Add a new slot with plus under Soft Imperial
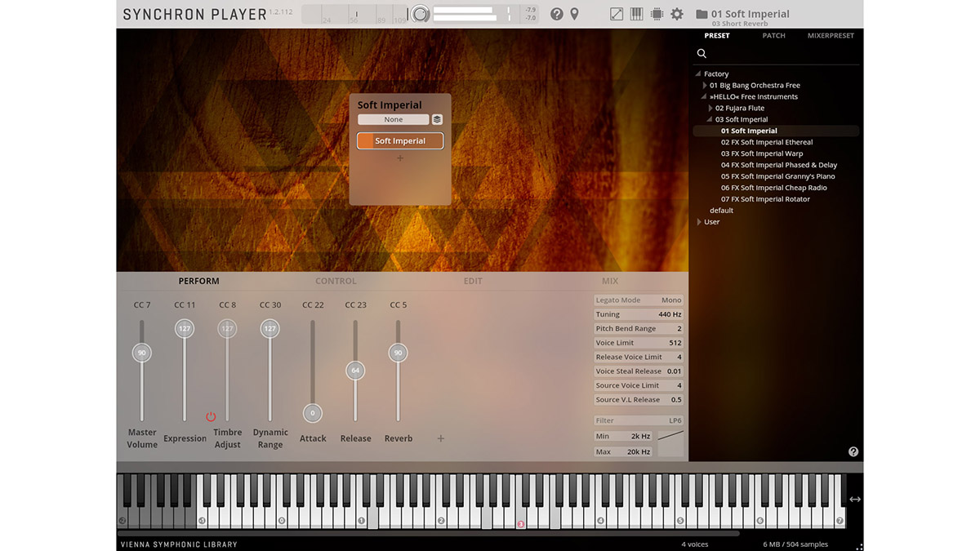The width and height of the screenshot is (980, 551). (400, 158)
